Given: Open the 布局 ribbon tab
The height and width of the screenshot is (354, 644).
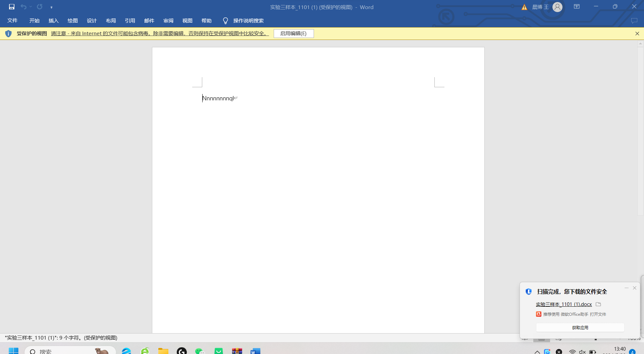Looking at the screenshot, I should 111,20.
